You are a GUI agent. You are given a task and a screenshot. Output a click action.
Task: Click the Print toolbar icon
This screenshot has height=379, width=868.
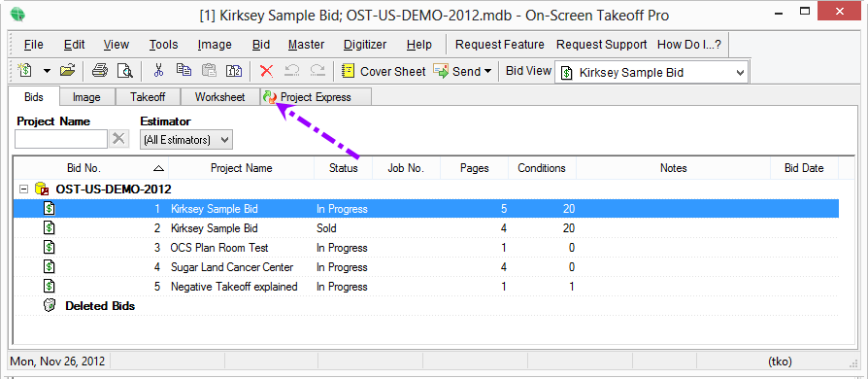[x=100, y=71]
